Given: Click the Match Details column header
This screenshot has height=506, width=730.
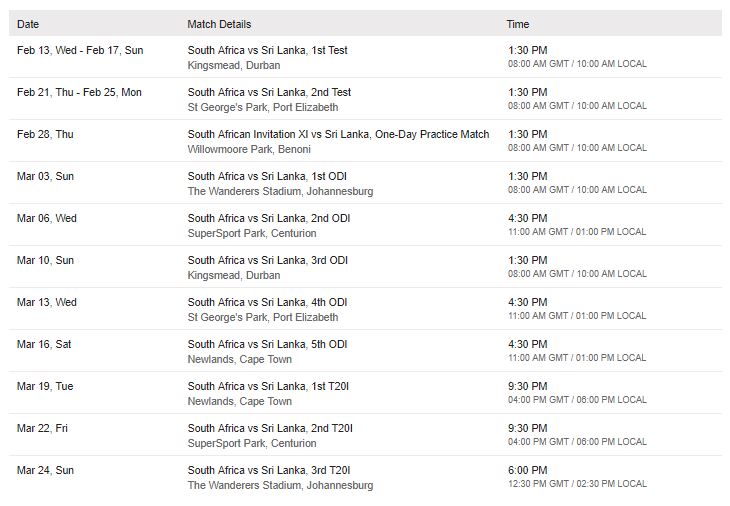Looking at the screenshot, I should [219, 24].
